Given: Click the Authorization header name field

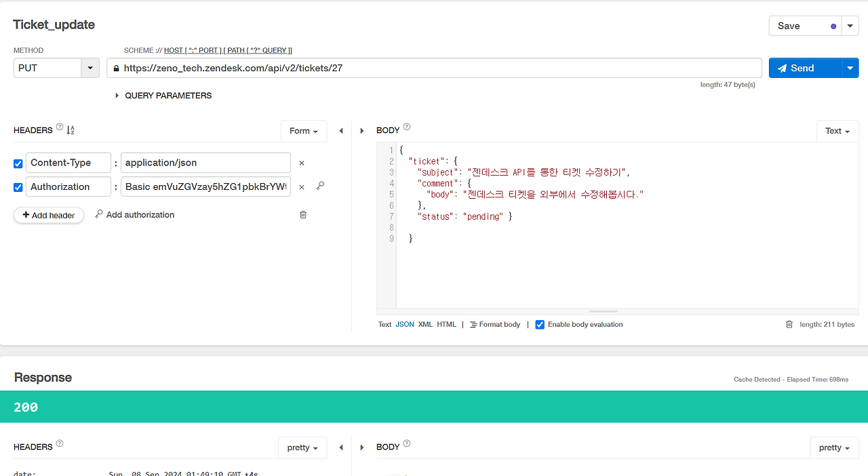Looking at the screenshot, I should click(x=68, y=186).
